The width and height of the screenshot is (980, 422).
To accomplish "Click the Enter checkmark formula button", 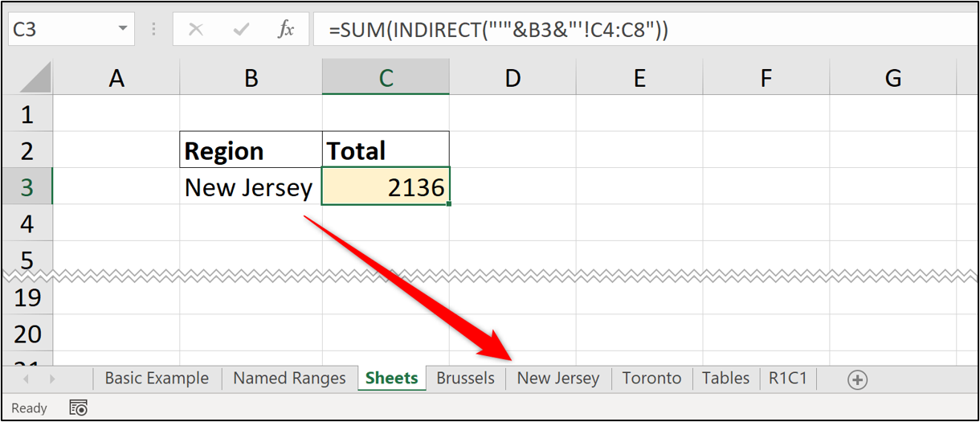I will [x=240, y=30].
